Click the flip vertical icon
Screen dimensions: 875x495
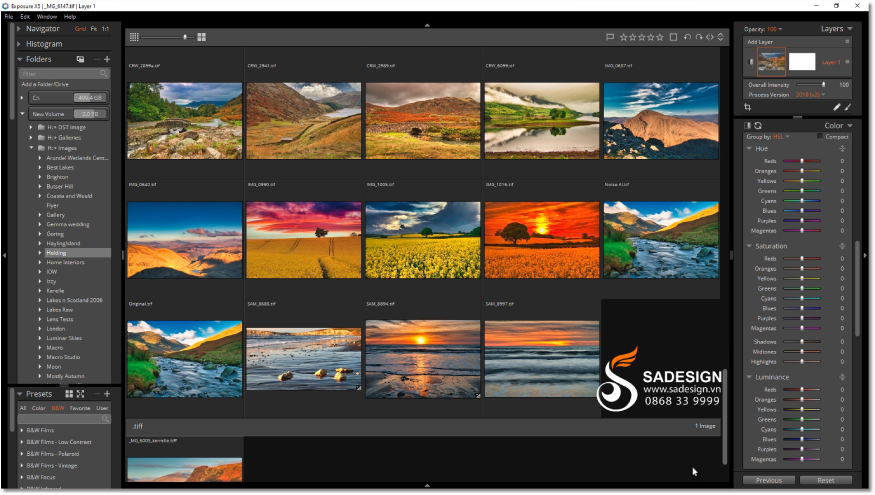click(x=720, y=37)
